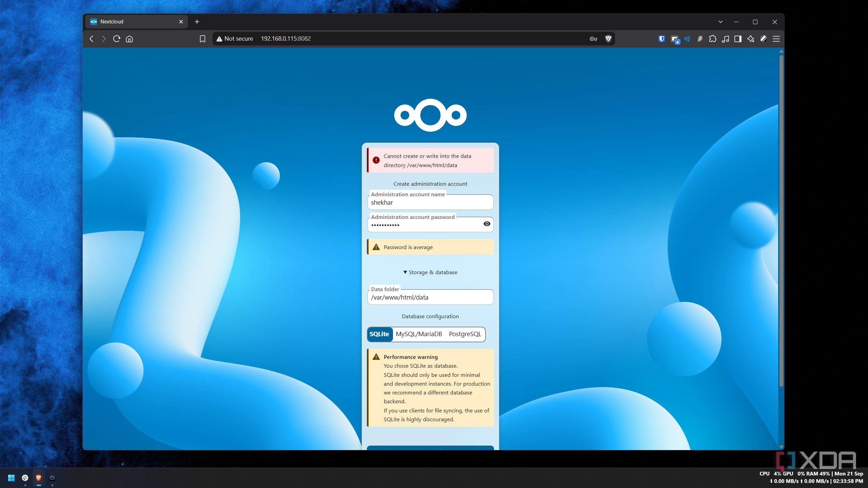Click the Data folder input field
868x488 pixels.
coord(430,297)
